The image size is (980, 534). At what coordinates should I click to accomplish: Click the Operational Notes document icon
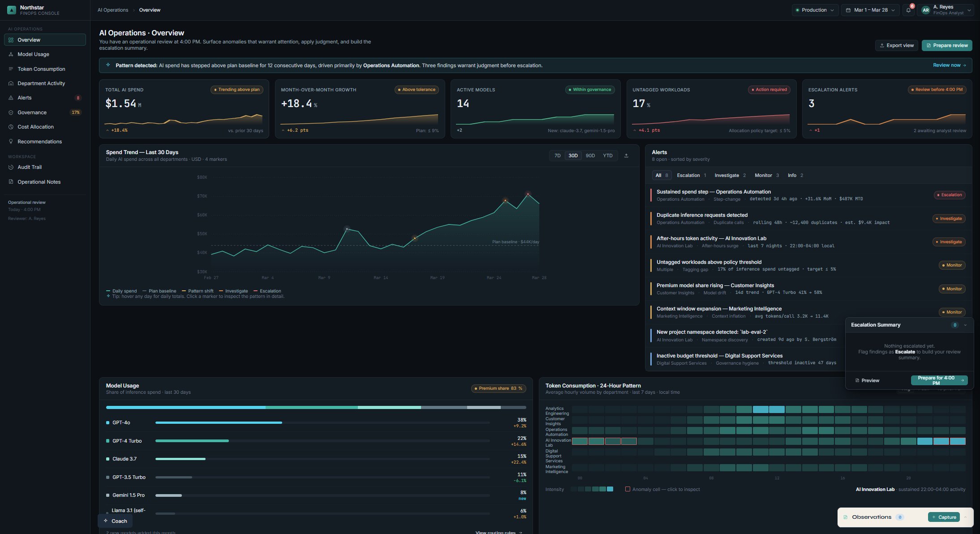click(11, 182)
